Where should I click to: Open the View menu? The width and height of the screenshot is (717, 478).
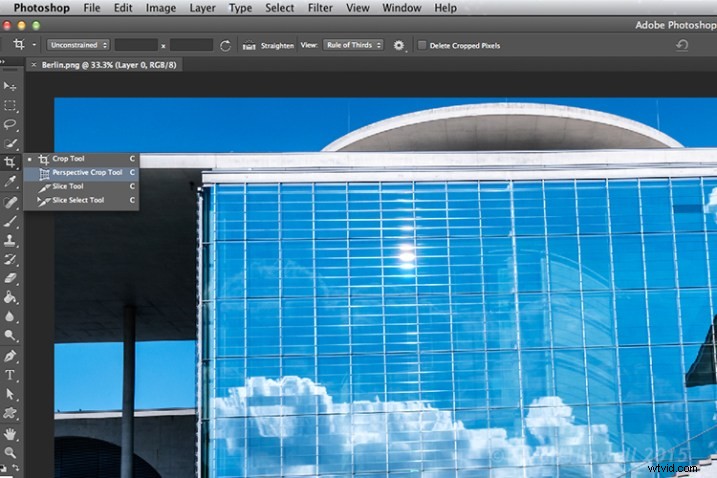click(x=357, y=8)
